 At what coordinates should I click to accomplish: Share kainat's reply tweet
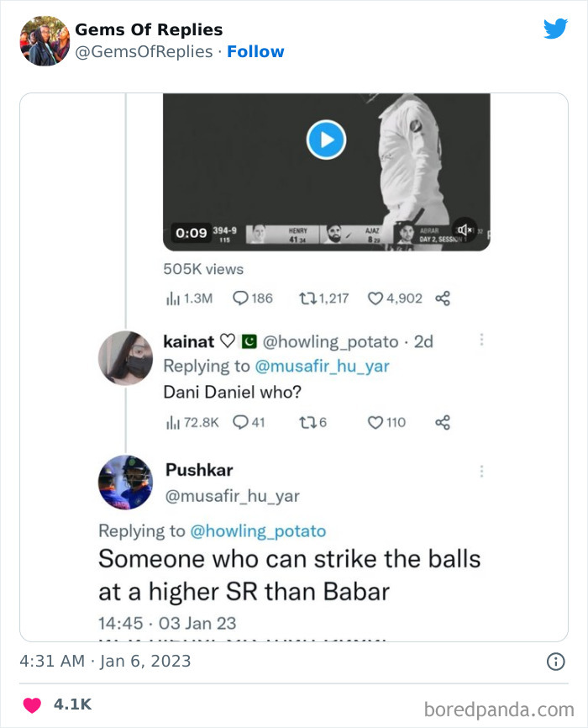pos(443,422)
